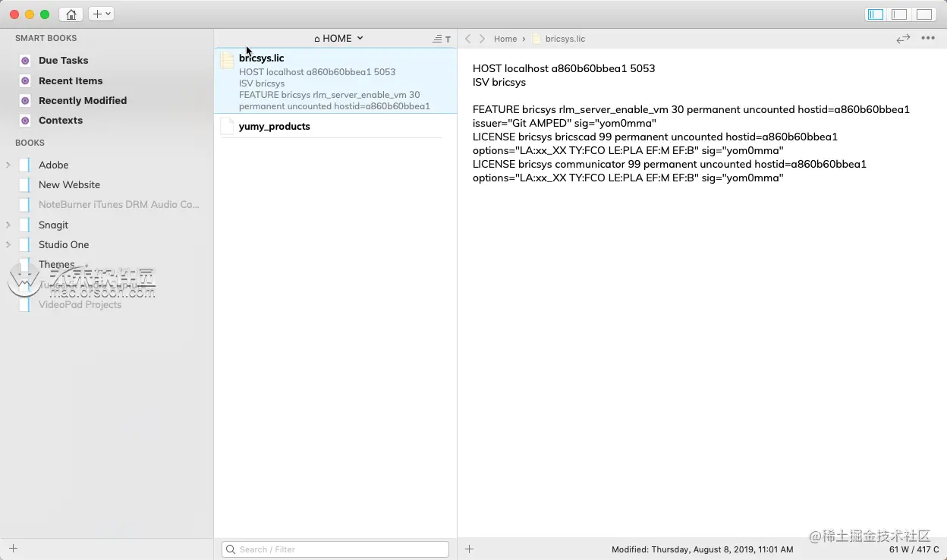Image resolution: width=947 pixels, height=560 pixels.
Task: Focus the Search / Filter field
Action: (335, 549)
